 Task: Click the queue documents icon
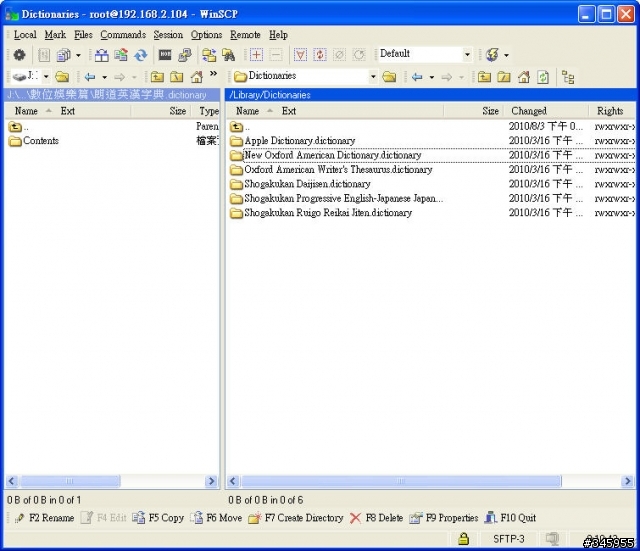(x=63, y=55)
